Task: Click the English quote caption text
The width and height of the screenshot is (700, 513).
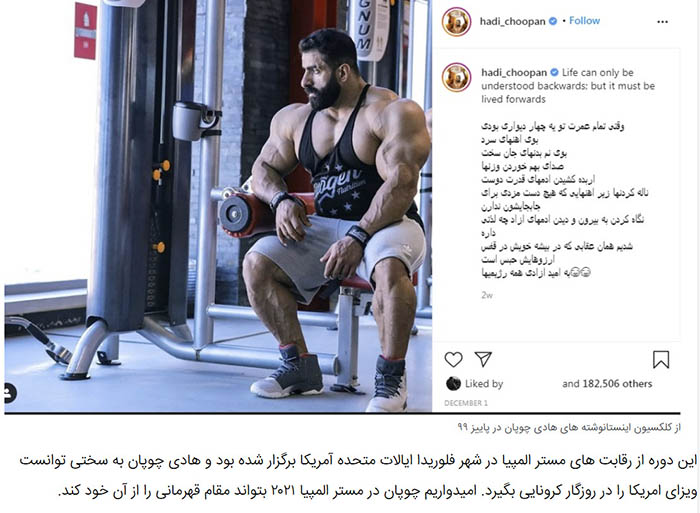Action: click(x=568, y=86)
